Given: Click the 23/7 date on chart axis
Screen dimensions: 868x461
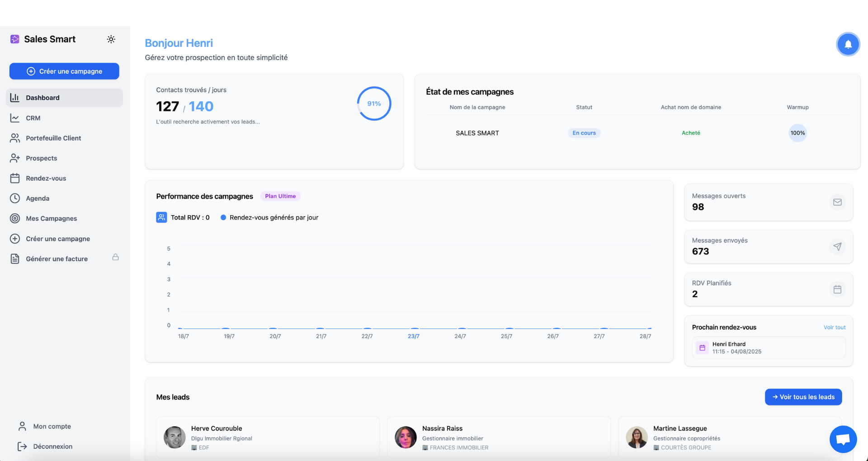Looking at the screenshot, I should [413, 336].
